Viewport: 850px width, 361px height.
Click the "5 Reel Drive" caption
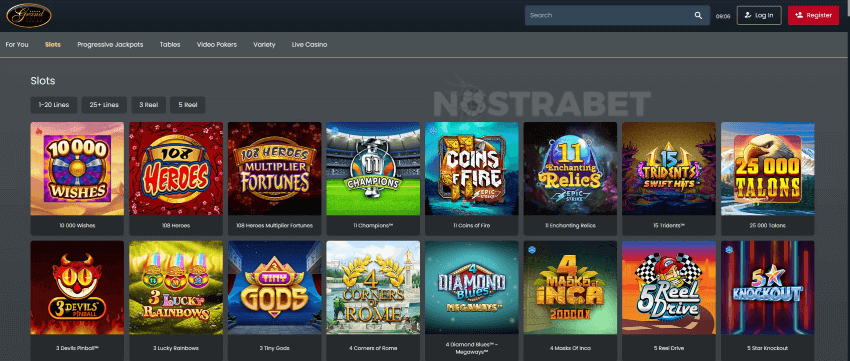pos(669,348)
